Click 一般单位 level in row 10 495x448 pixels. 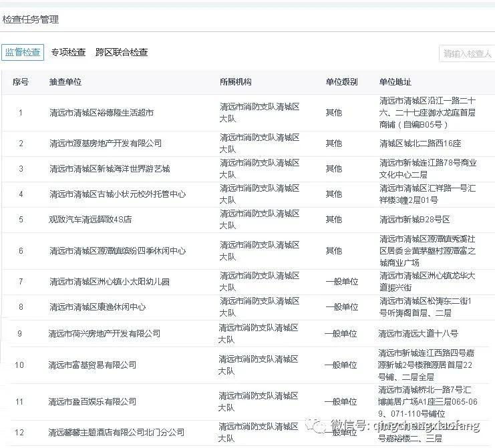[341, 365]
